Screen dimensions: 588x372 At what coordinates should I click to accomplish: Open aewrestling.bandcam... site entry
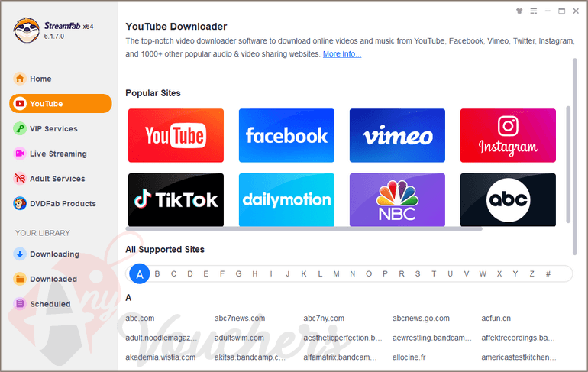click(432, 338)
